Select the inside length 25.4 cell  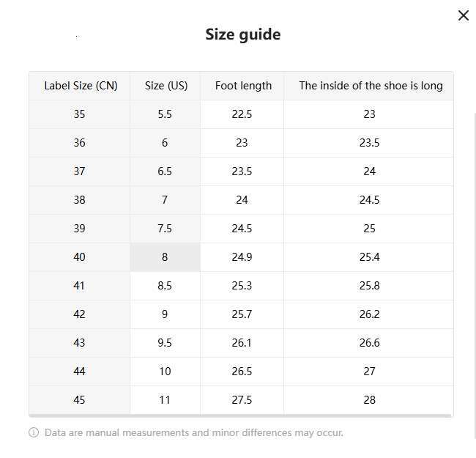tap(369, 257)
